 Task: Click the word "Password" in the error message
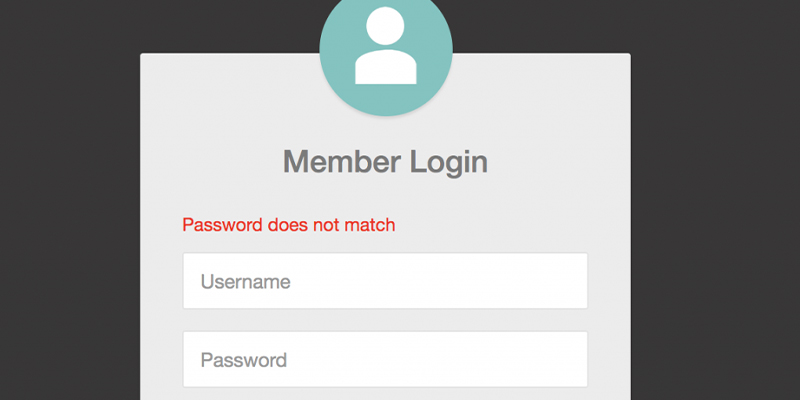(222, 225)
